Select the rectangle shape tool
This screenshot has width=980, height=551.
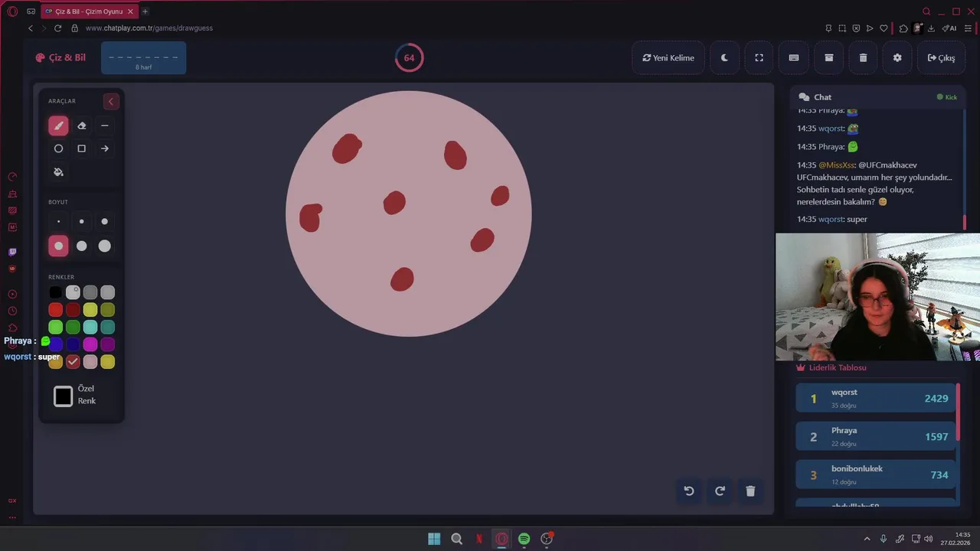(82, 148)
